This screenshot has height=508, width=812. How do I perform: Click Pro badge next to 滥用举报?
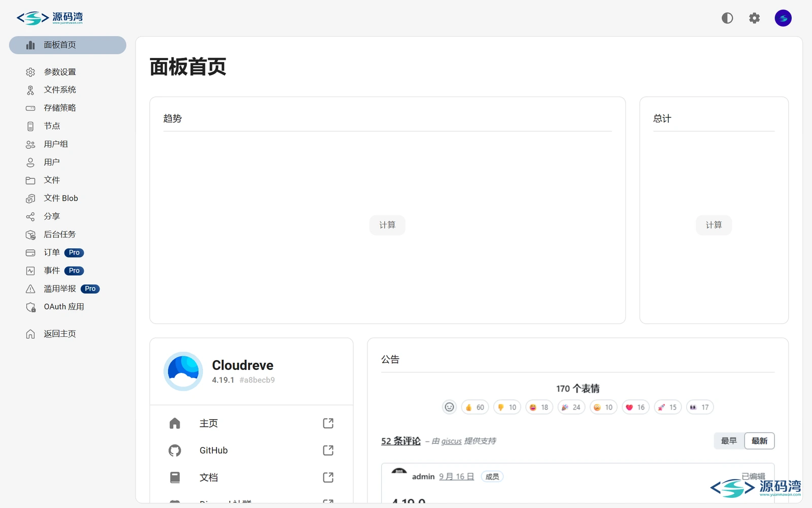pyautogui.click(x=90, y=289)
